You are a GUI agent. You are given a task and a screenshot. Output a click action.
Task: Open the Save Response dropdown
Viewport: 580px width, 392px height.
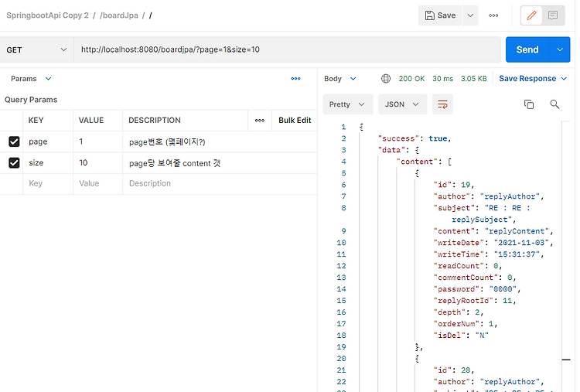click(533, 79)
